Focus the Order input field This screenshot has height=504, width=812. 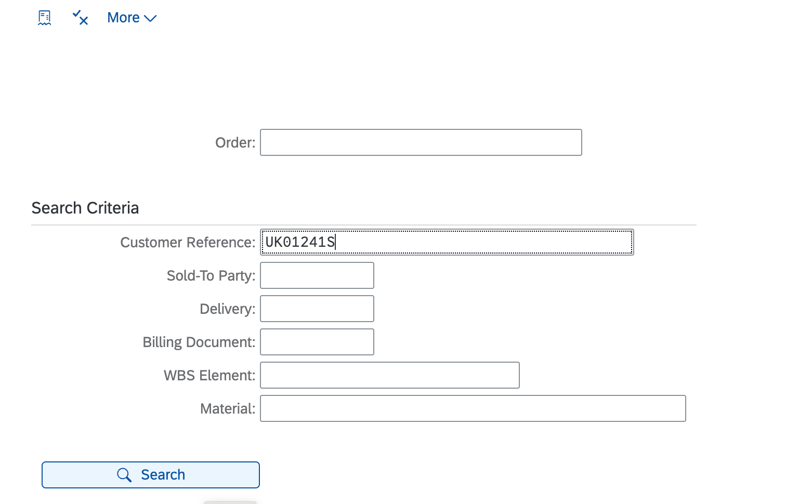[x=421, y=142]
